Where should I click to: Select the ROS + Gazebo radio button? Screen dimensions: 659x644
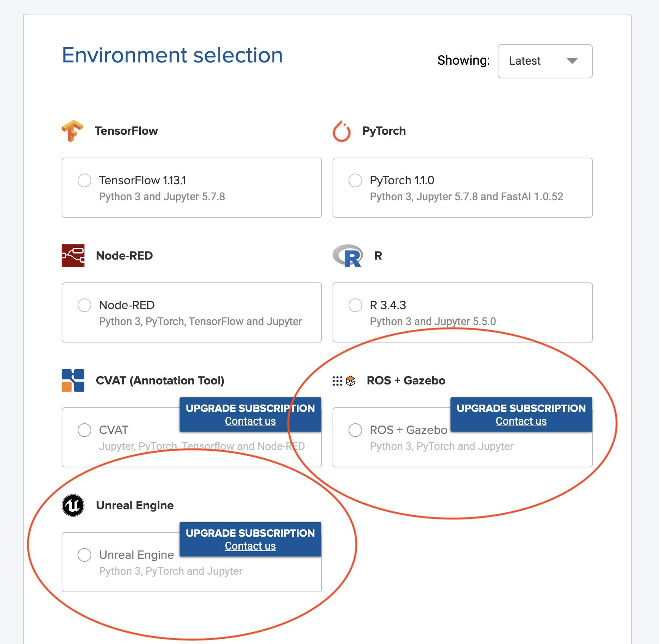click(x=355, y=430)
